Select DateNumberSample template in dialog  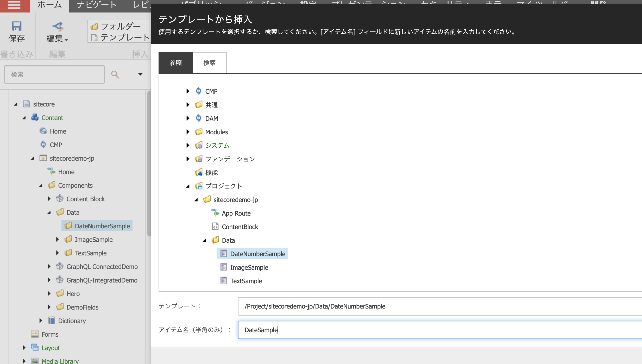point(252,254)
